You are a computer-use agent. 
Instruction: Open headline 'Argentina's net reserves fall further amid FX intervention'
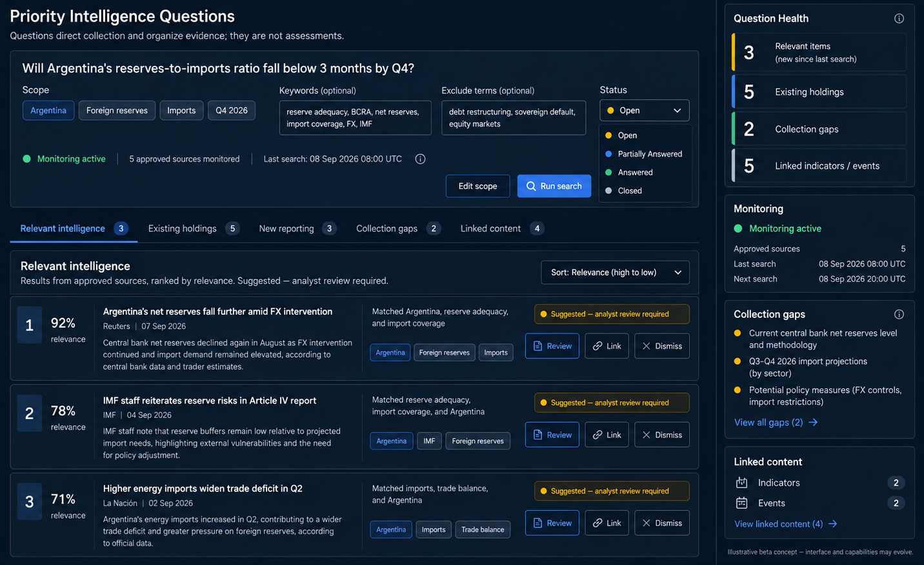[x=217, y=312]
